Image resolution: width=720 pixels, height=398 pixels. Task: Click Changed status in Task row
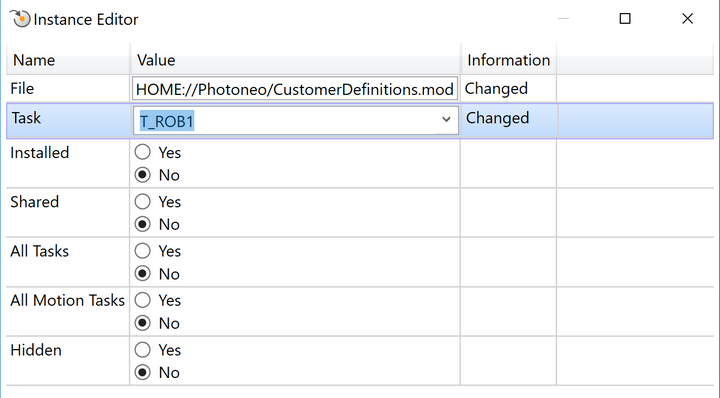(x=497, y=118)
